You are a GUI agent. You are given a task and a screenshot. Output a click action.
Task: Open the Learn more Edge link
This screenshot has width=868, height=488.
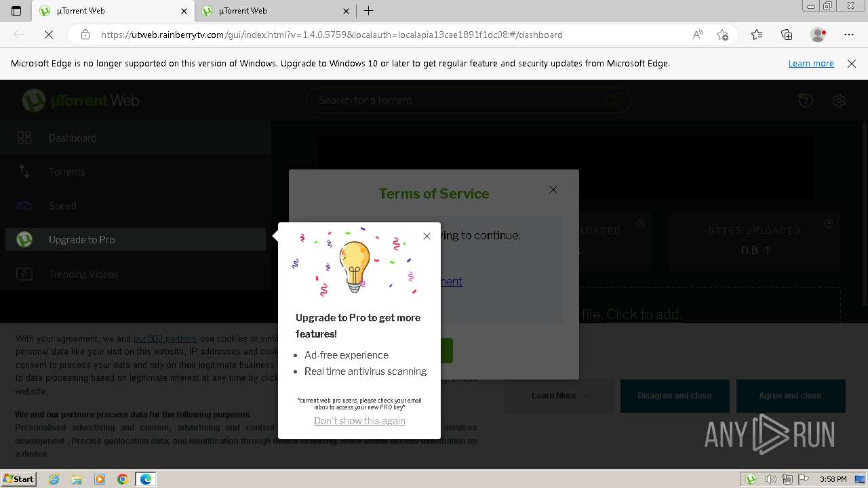(x=811, y=63)
